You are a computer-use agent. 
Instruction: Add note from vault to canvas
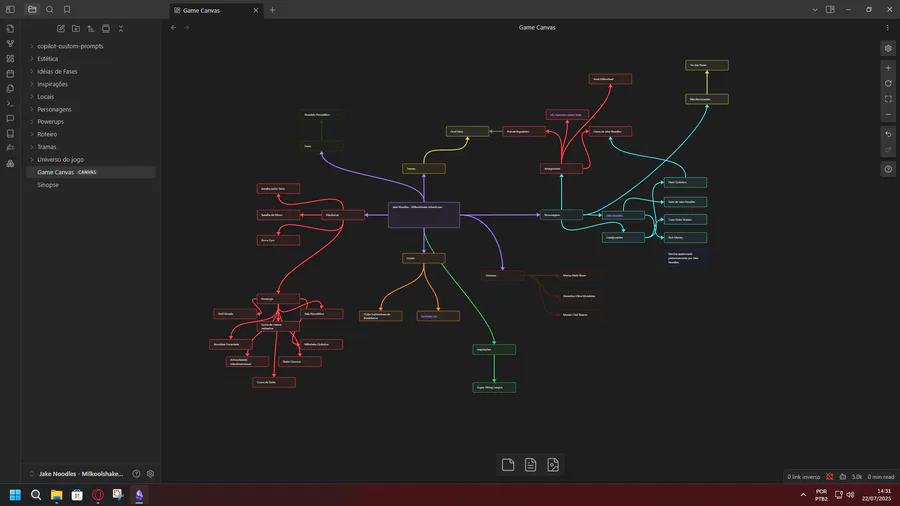tap(530, 465)
